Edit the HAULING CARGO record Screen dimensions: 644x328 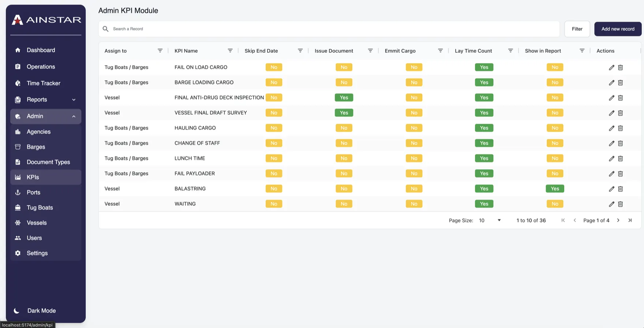tap(611, 128)
